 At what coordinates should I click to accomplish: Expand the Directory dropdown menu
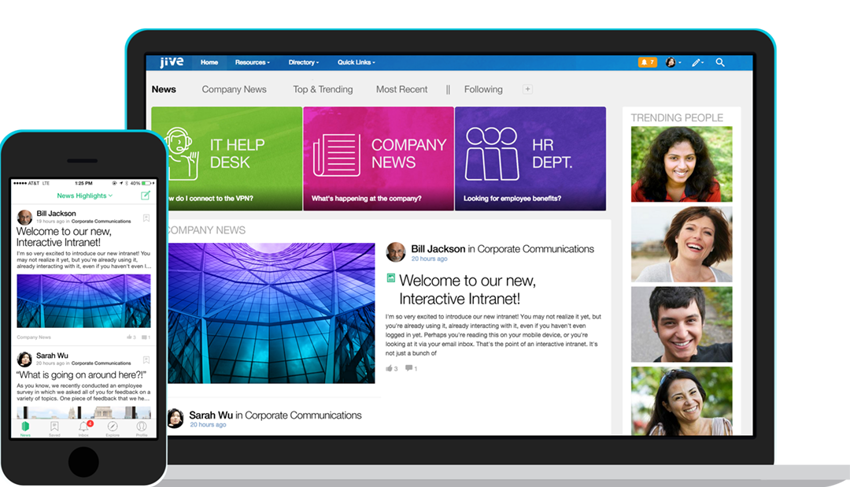[x=307, y=62]
